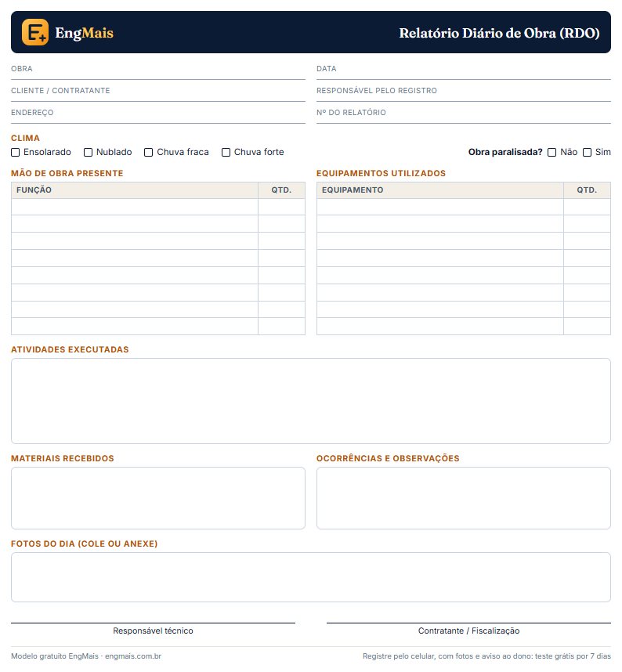The image size is (622, 672).
Task: Click the OCORRÊNCIAS E OBSERVAÇÕES text box
Action: point(464,498)
